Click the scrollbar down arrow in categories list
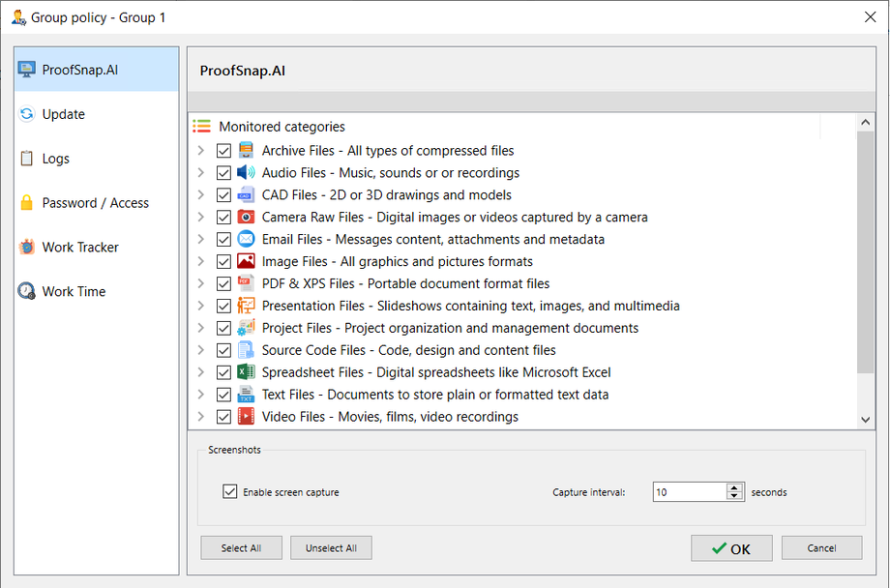Screen dimensions: 890x588 865,420
